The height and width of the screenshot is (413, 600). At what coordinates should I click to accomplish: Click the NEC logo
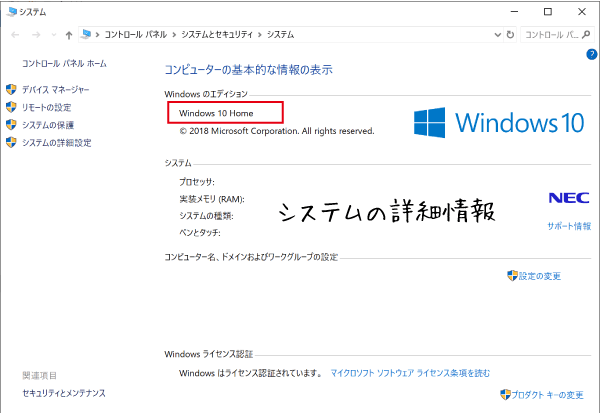[569, 198]
